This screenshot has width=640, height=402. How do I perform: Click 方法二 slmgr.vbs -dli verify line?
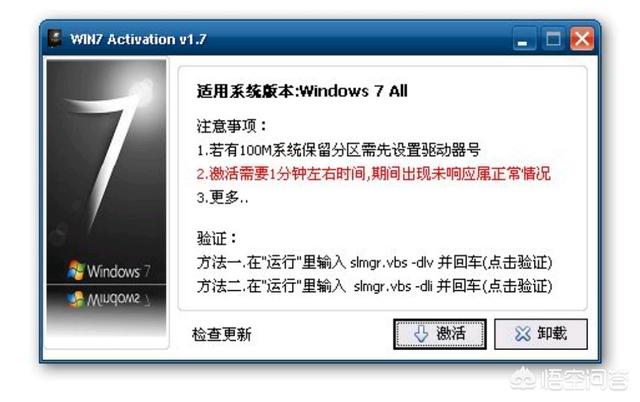pyautogui.click(x=374, y=286)
